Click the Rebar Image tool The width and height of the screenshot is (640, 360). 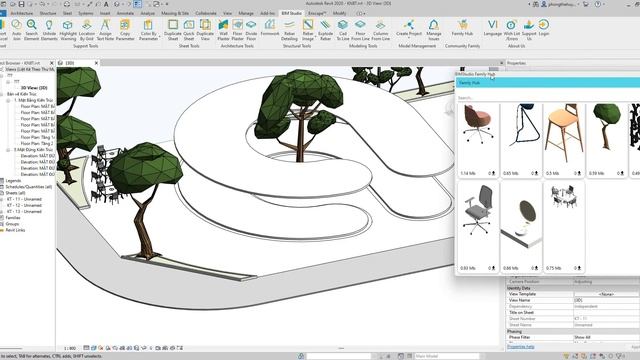308,30
